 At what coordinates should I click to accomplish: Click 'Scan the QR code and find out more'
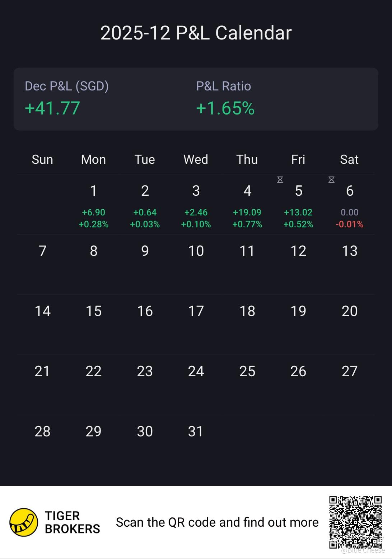click(x=217, y=522)
